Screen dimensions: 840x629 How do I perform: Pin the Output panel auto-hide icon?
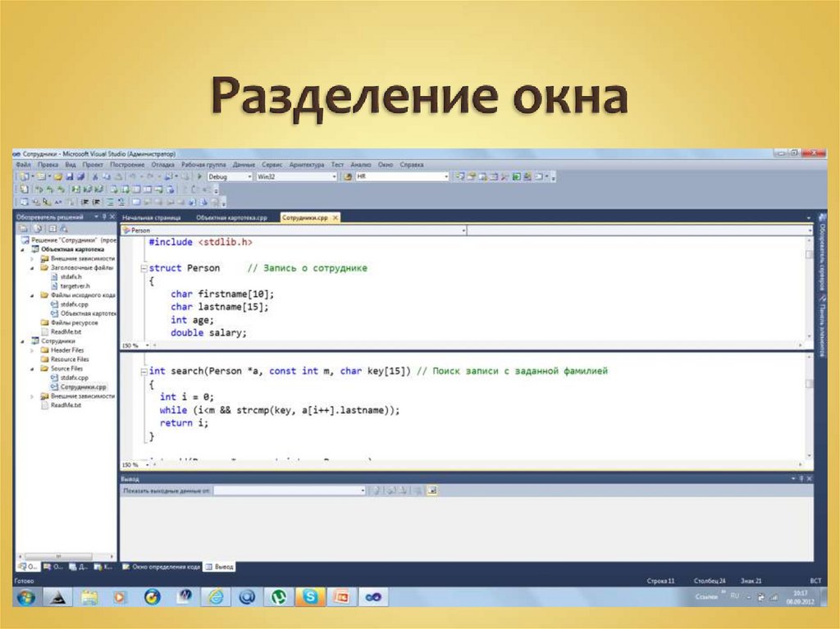[801, 478]
